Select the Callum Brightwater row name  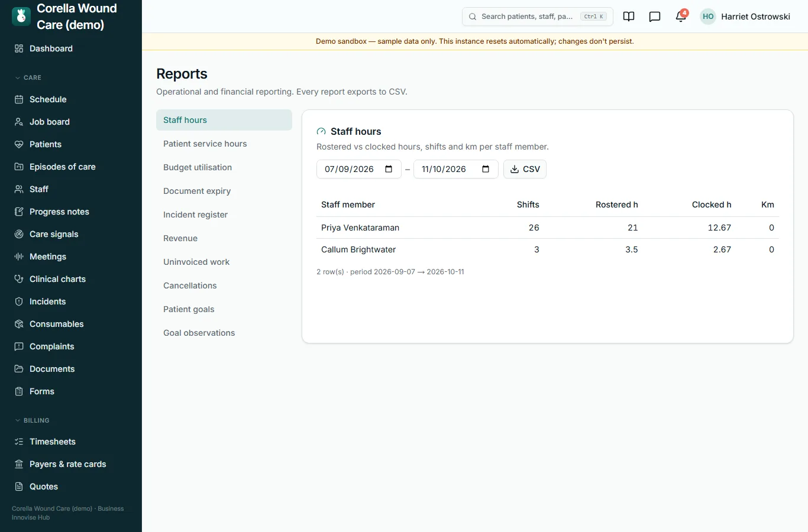358,249
